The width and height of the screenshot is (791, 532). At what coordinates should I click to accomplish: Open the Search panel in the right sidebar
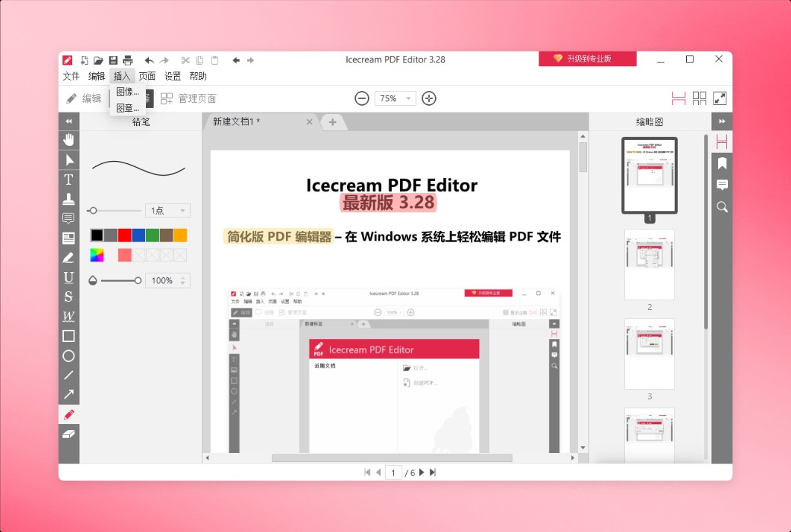coord(721,207)
